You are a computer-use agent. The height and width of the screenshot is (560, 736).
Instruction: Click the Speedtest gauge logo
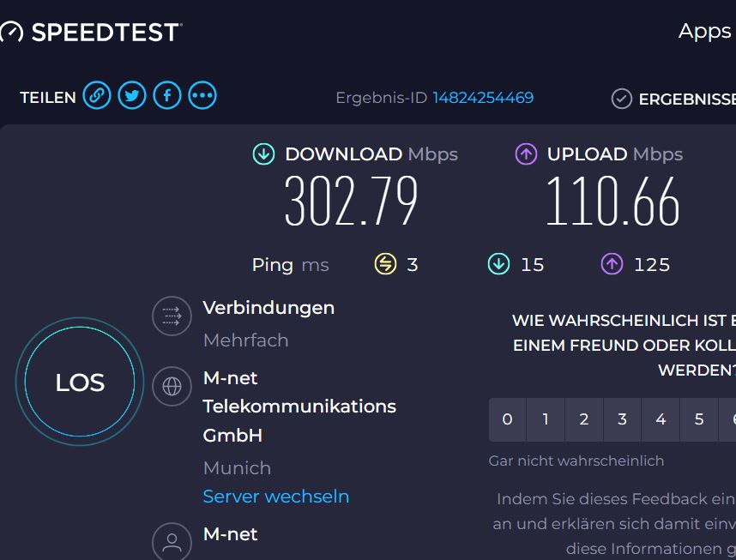[11, 32]
